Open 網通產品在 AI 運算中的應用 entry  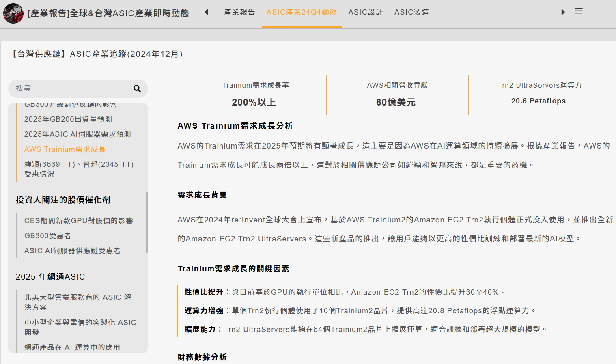point(71,347)
